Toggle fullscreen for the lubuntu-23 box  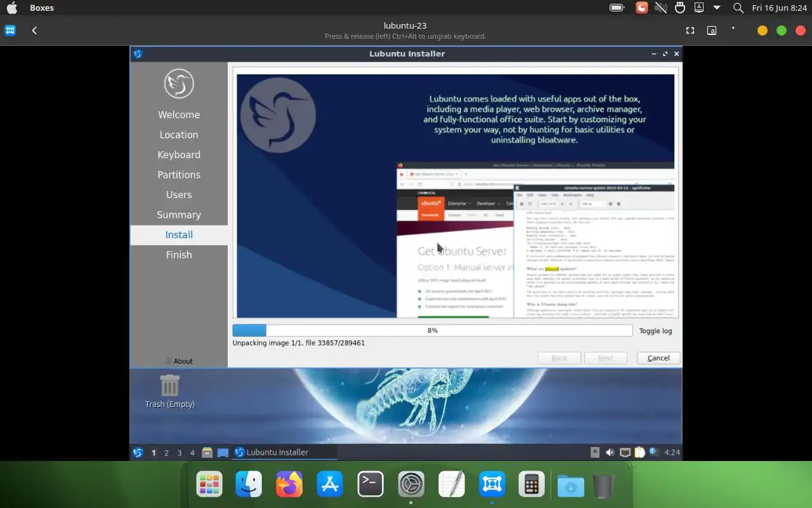(x=690, y=30)
